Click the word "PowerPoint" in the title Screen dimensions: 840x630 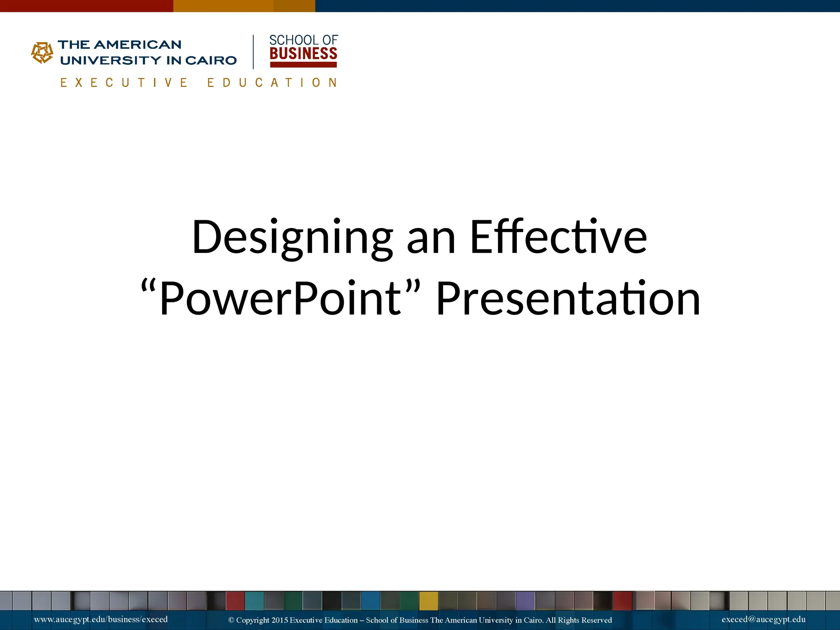pyautogui.click(x=281, y=298)
